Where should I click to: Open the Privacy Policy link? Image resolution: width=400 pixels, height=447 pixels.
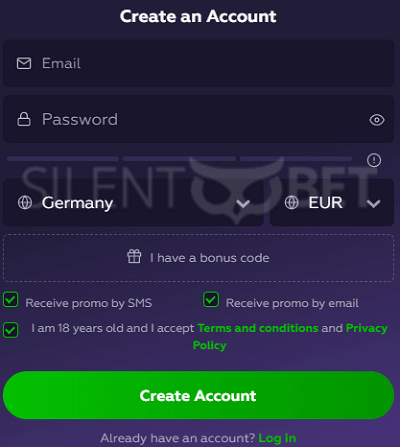[x=290, y=337]
